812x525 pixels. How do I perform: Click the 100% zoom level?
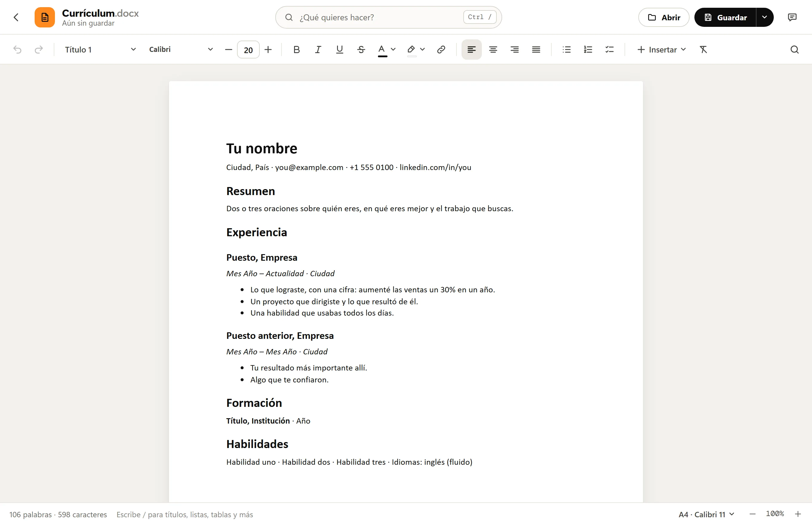point(775,514)
